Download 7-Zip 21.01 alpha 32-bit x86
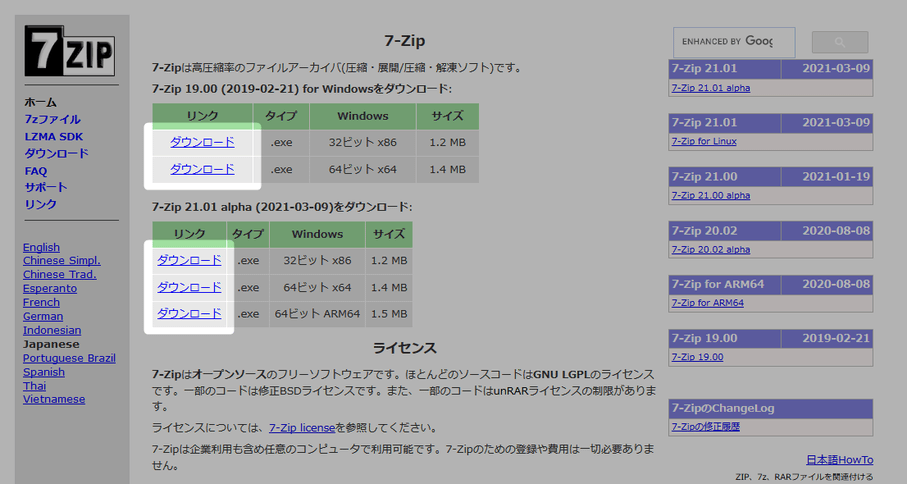Viewport: 907px width, 484px height. pos(189,260)
